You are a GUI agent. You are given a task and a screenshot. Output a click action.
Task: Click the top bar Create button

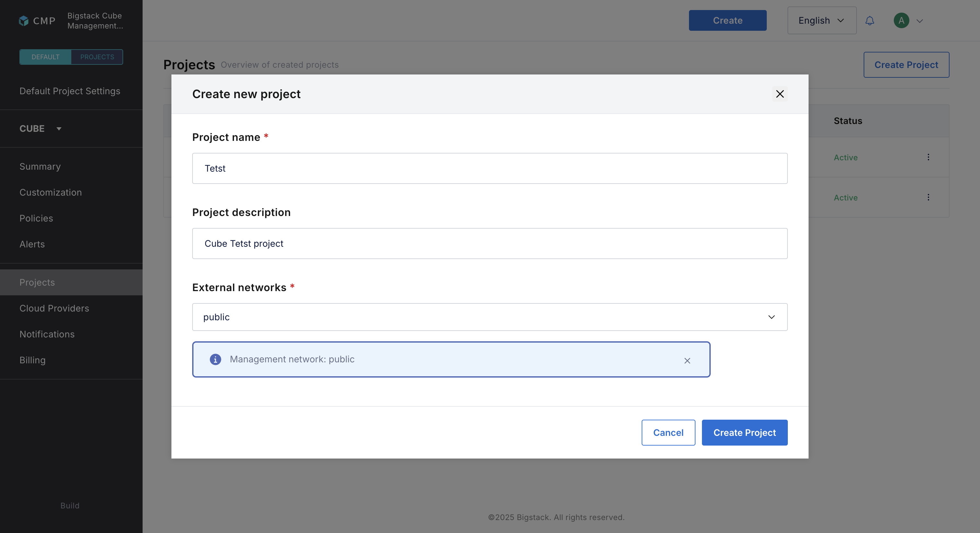click(x=728, y=20)
